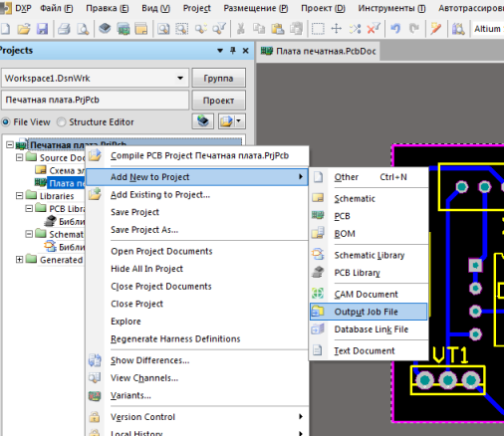This screenshot has height=436, width=504.
Task: Collapse the Schematic Library folder node
Action: pos(29,234)
